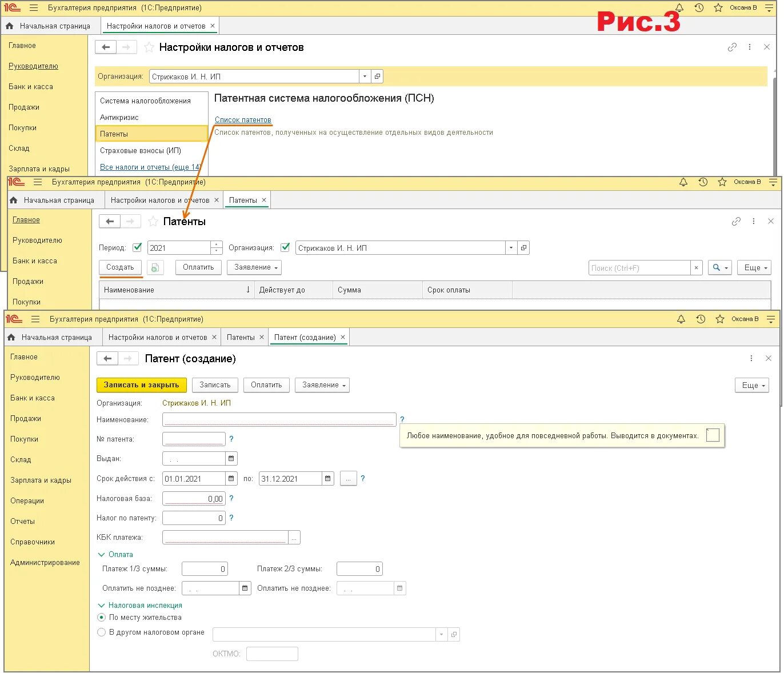
Task: Open more options dots in Патент (создание)
Action: [751, 358]
